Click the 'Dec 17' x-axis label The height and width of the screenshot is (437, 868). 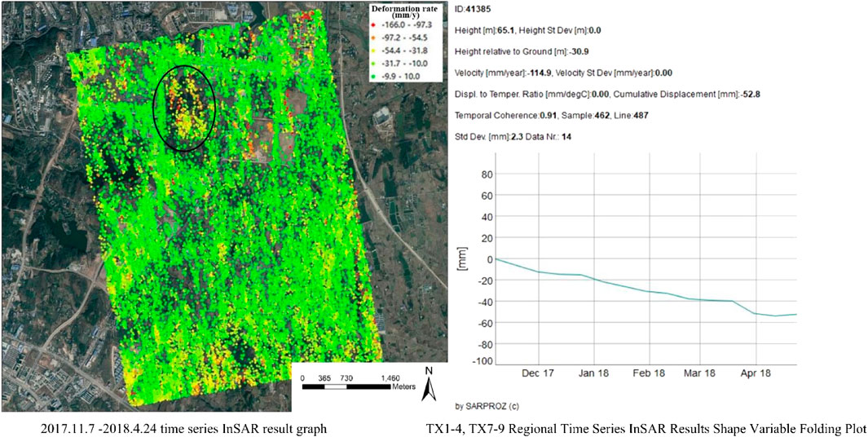point(540,374)
